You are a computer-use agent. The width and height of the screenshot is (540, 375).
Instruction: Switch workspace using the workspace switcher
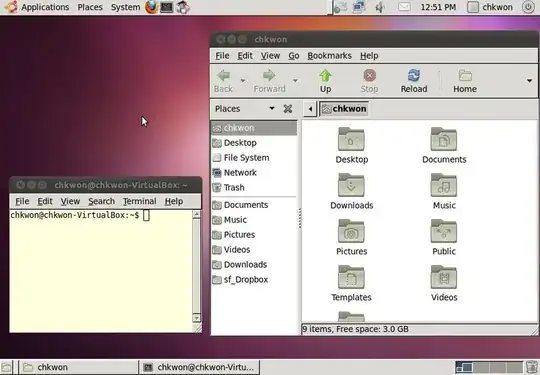pyautogui.click(x=489, y=367)
